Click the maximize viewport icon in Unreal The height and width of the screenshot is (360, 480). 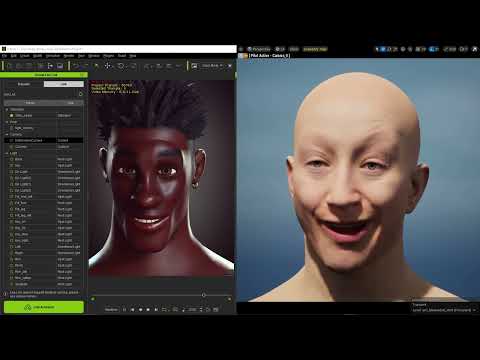(x=475, y=49)
